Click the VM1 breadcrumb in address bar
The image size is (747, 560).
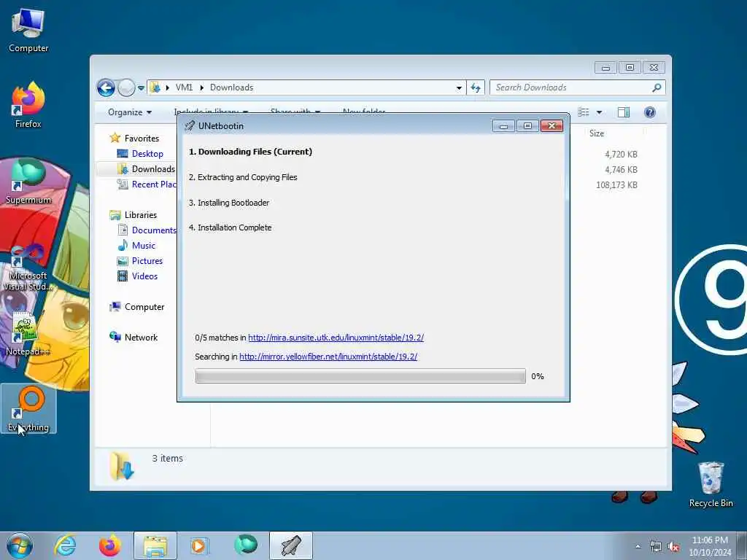pyautogui.click(x=185, y=87)
